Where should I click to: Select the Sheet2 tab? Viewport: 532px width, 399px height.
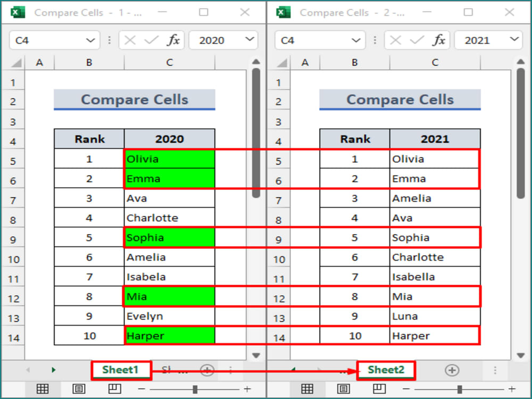[386, 370]
